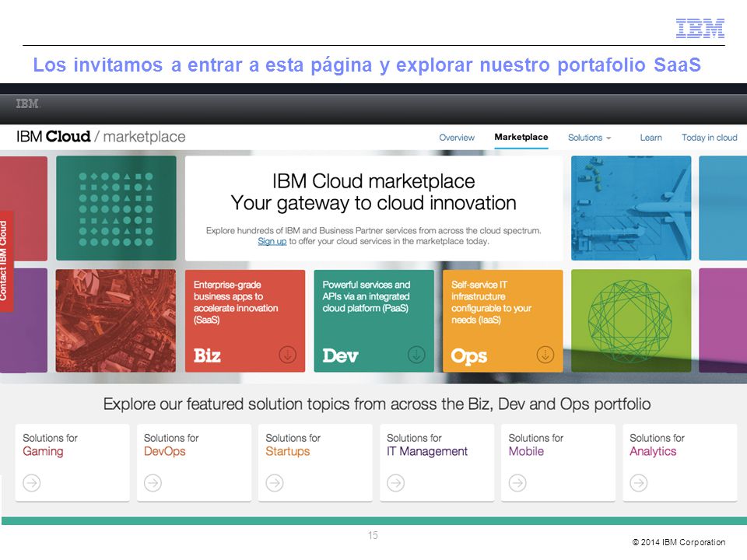This screenshot has width=747, height=560.
Task: Click the down-arrow icon on the Ops tile
Action: pos(545,355)
